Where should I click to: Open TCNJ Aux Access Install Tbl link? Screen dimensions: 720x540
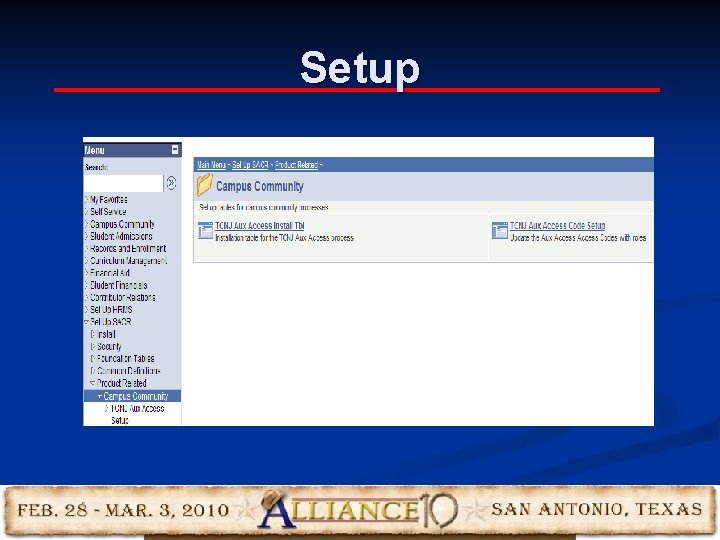pos(260,225)
